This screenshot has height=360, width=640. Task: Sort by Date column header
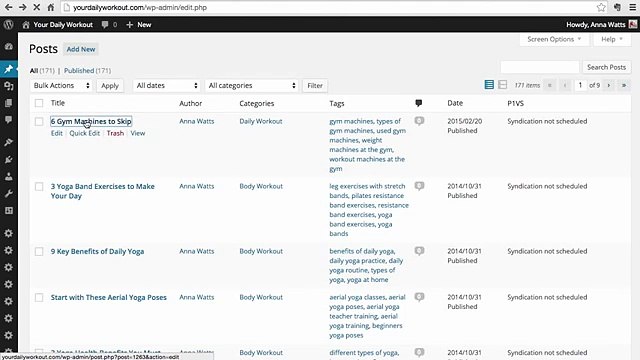pos(455,103)
